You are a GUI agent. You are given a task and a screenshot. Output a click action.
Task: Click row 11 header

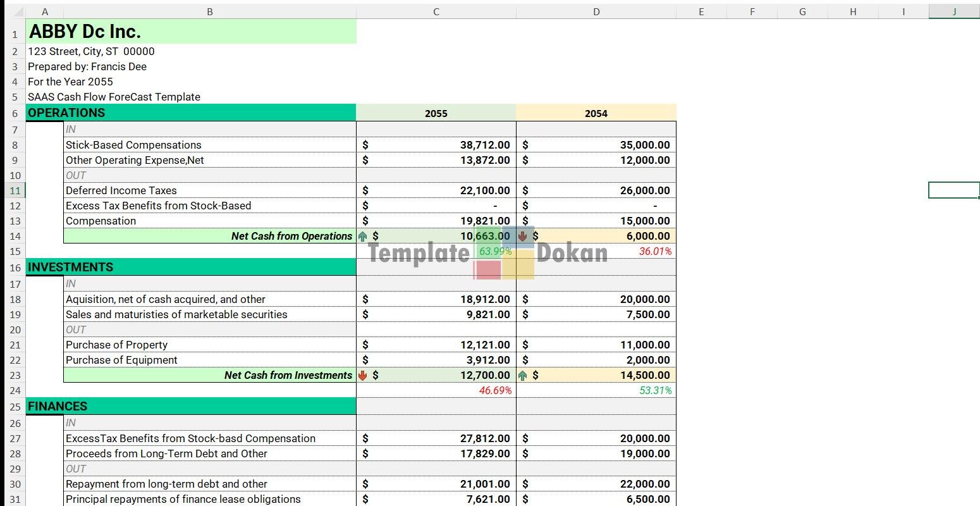pyautogui.click(x=15, y=190)
